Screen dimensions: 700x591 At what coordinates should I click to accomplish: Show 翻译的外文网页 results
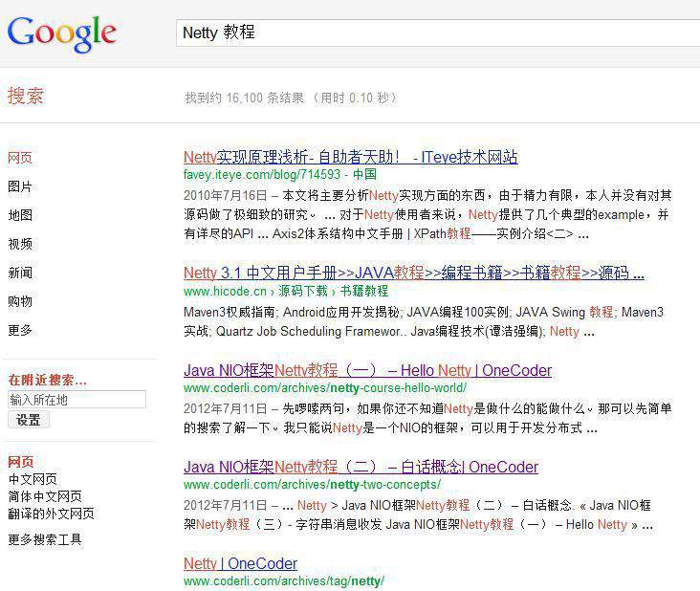click(x=51, y=514)
